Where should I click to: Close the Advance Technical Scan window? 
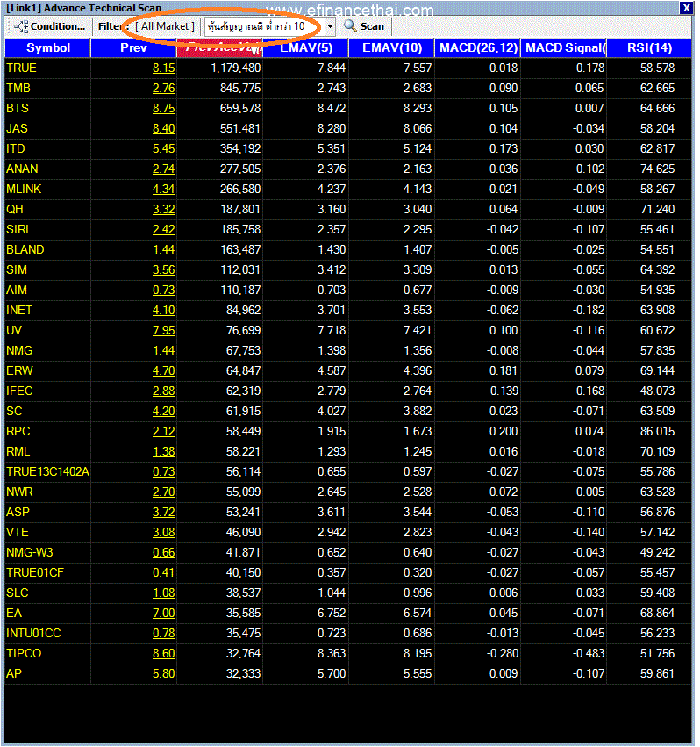686,8
